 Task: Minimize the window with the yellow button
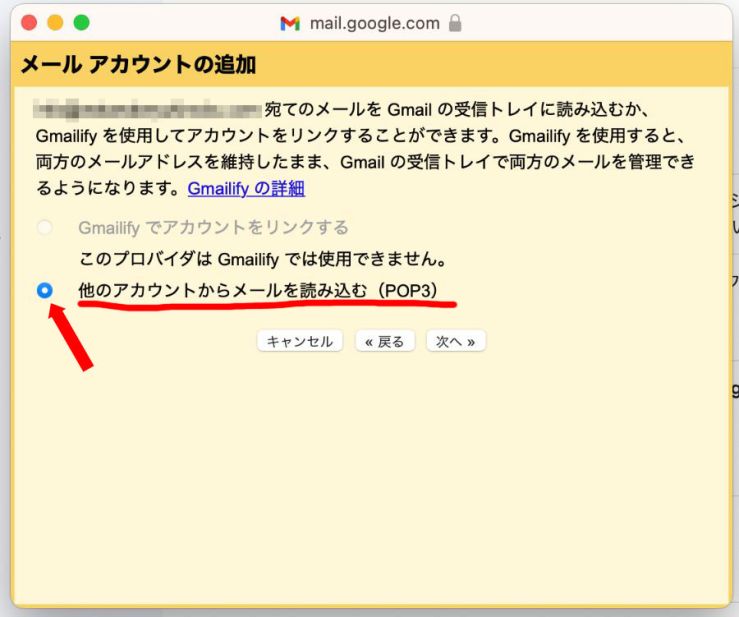pos(55,22)
